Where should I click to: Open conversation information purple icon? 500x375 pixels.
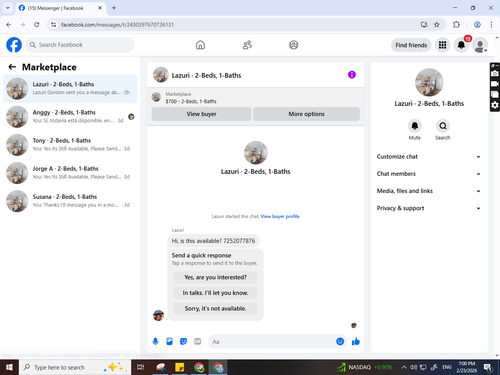(352, 75)
